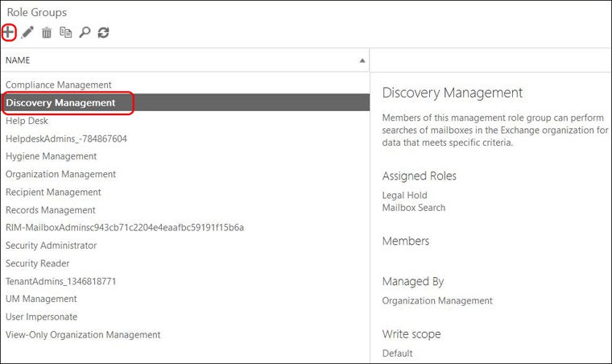The image size is (612, 364).
Task: Choose View-Only Organization Management
Action: coord(83,334)
